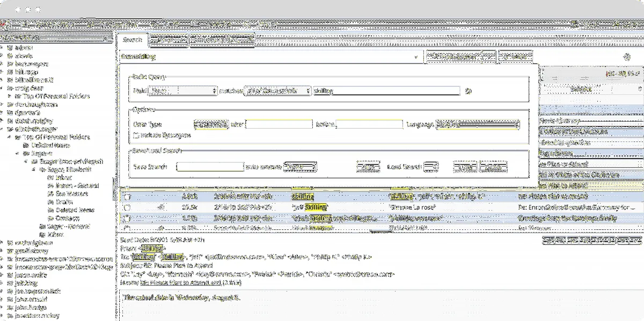Click the Delete saved search button
The height and width of the screenshot is (321, 644).
[x=493, y=167]
